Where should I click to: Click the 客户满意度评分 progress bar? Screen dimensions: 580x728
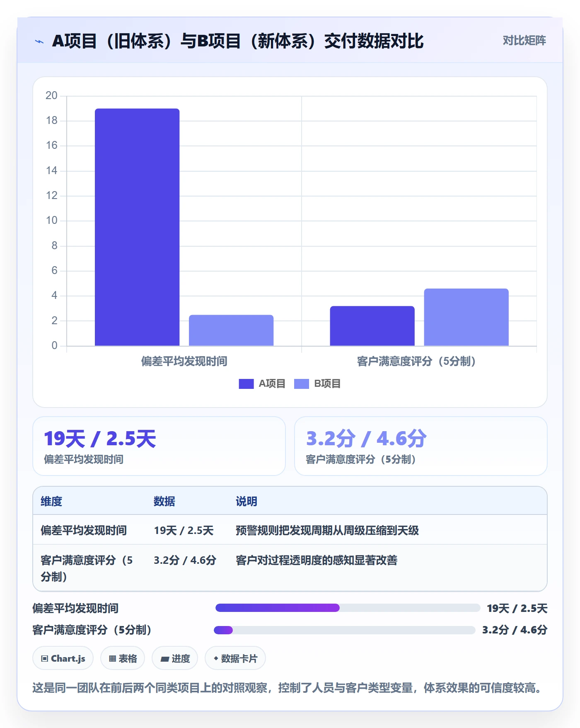tap(344, 630)
